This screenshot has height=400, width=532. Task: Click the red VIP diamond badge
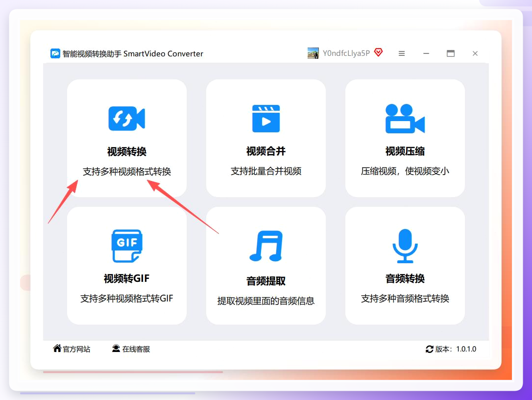[x=378, y=52]
